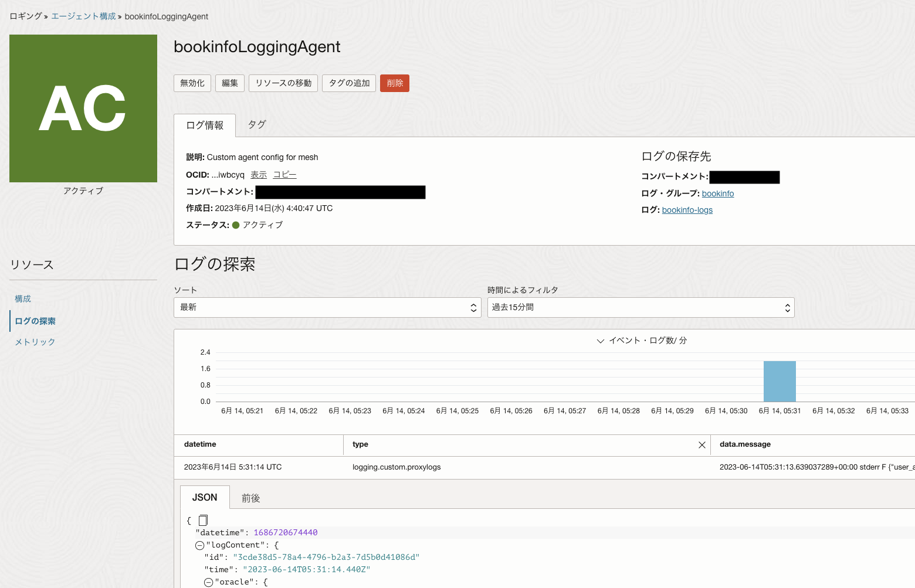Viewport: 915px width, 588px height.
Task: Open the bookinfo log group link
Action: (717, 193)
